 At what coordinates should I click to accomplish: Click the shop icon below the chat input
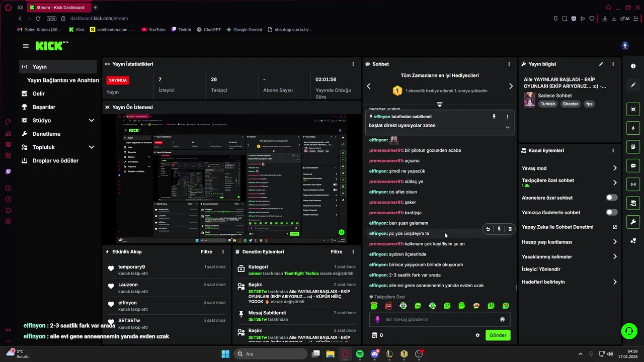[374, 335]
